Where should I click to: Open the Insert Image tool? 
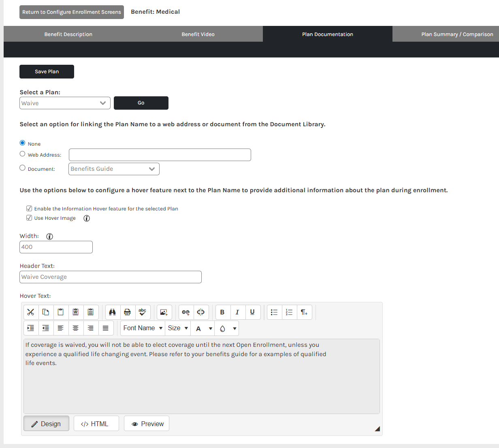point(164,312)
